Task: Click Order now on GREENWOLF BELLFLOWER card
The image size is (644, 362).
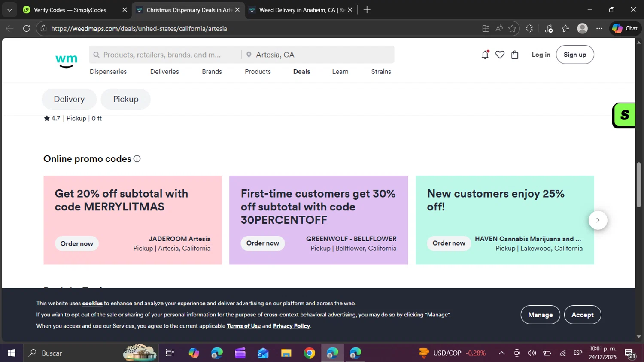Action: (x=263, y=243)
